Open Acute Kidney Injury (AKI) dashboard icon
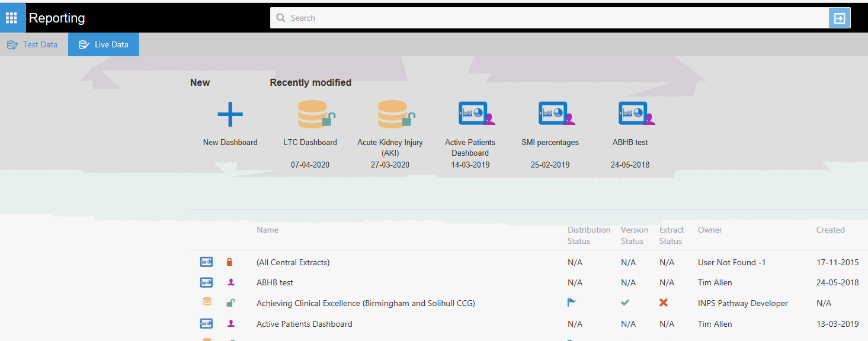The height and width of the screenshot is (341, 868). 394,114
